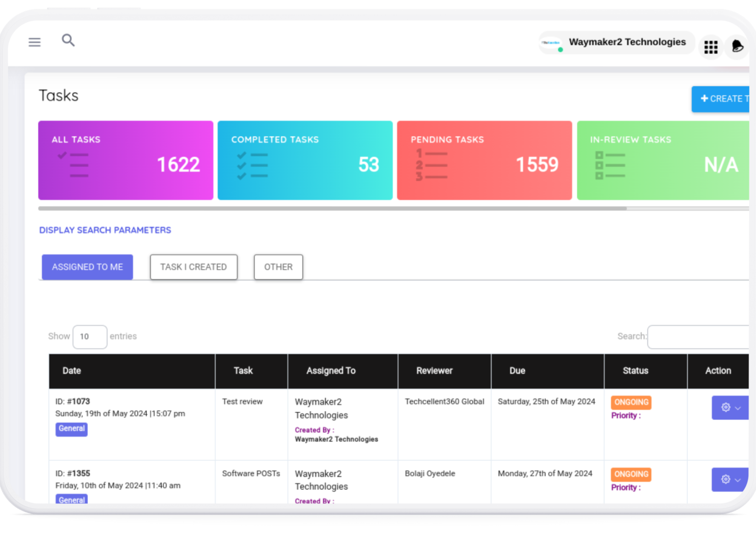
Task: Select the Other tab
Action: pos(278,267)
